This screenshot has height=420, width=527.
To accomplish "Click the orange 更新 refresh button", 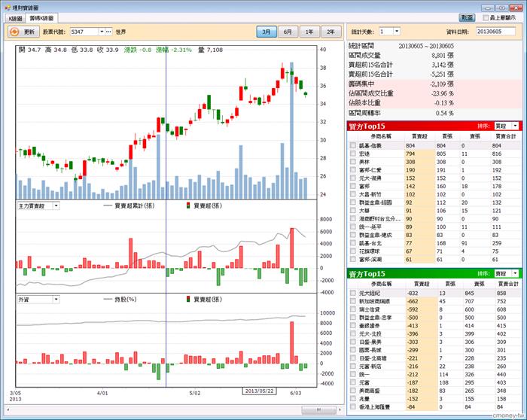I will click(23, 32).
